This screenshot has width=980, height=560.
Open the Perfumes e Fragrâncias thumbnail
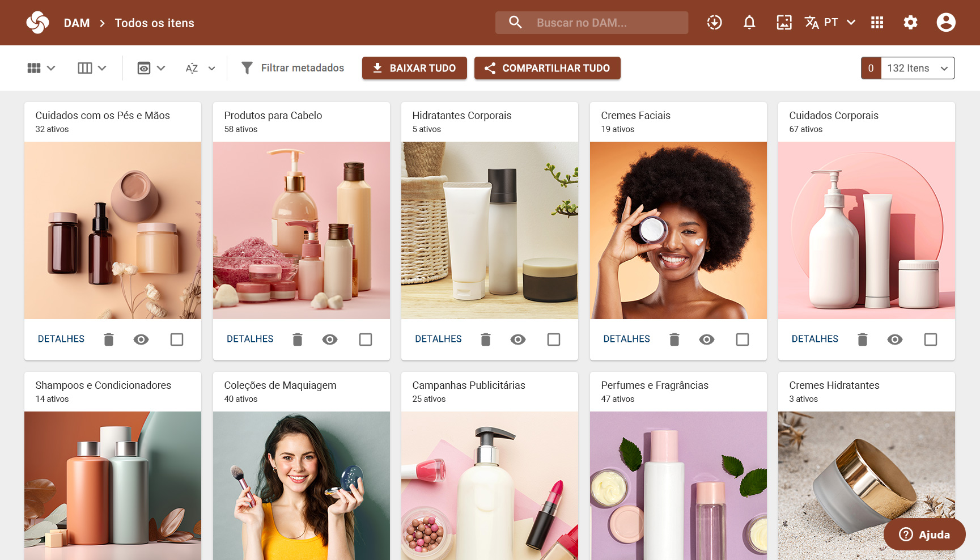[x=678, y=486]
